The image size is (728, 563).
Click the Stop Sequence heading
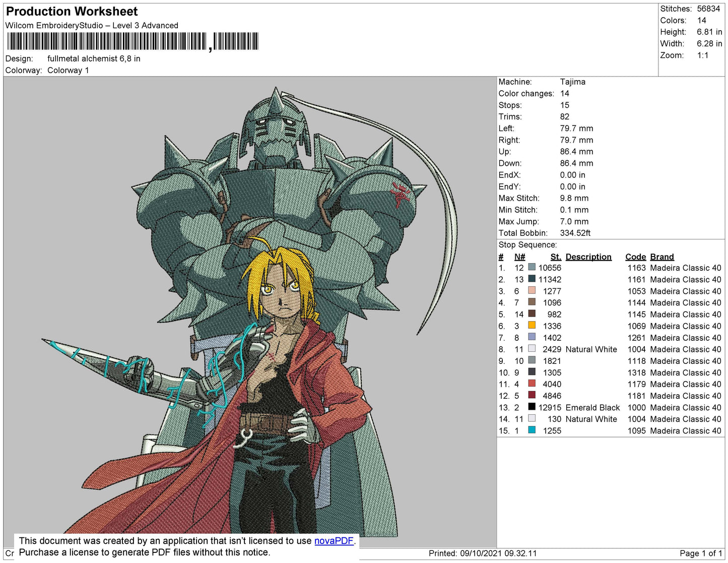[x=527, y=245]
